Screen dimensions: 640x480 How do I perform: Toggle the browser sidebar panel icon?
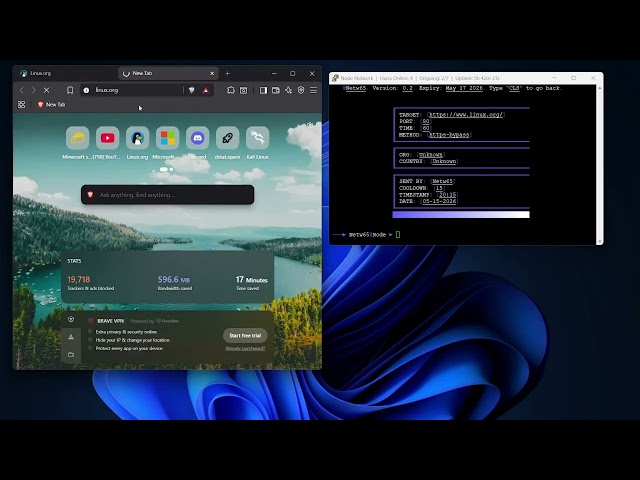pos(263,90)
